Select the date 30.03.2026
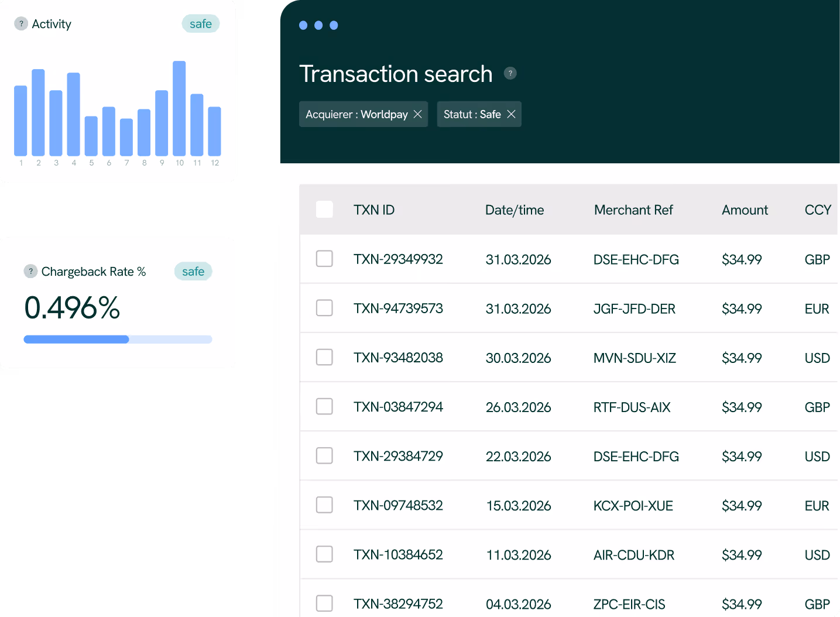This screenshot has width=840, height=617. (x=519, y=358)
